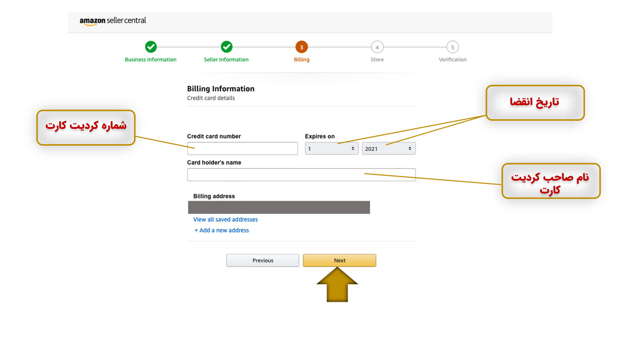This screenshot has width=644, height=362.
Task: Click the Billing Information heading
Action: [x=221, y=89]
